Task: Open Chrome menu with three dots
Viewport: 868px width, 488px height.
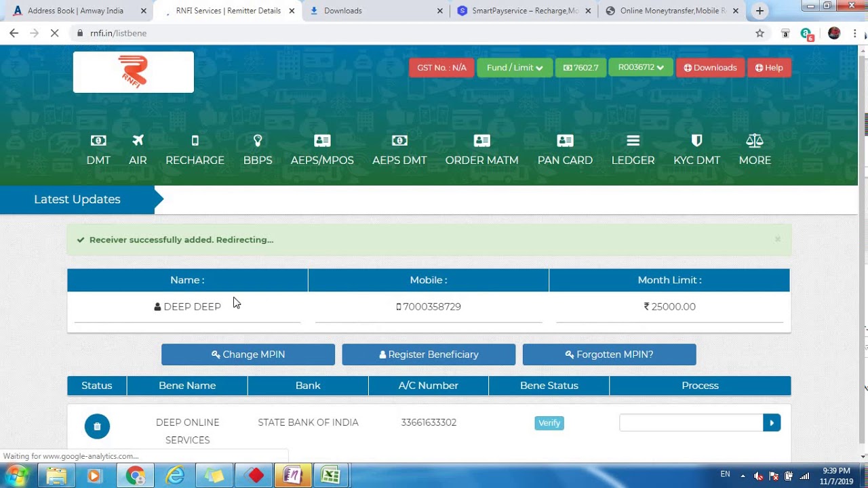Action: tap(854, 33)
